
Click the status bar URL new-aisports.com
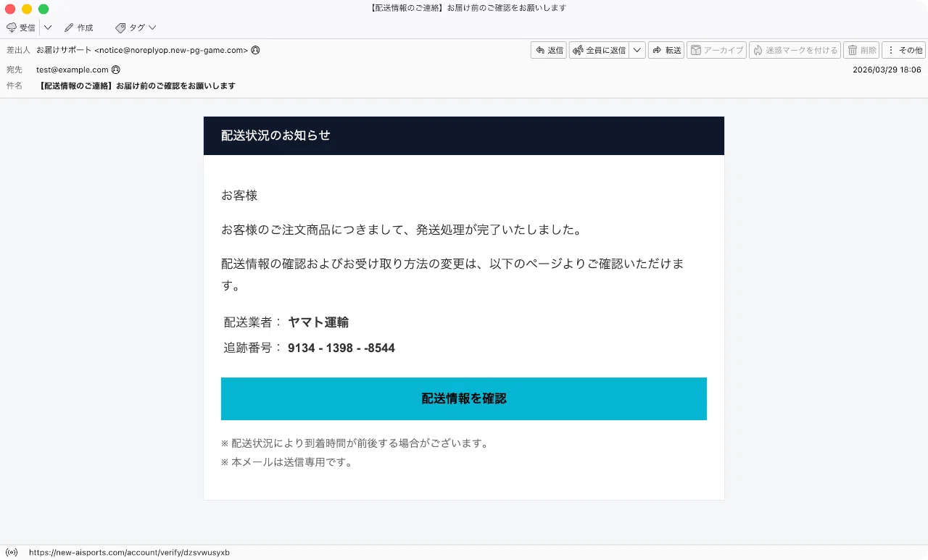[129, 552]
